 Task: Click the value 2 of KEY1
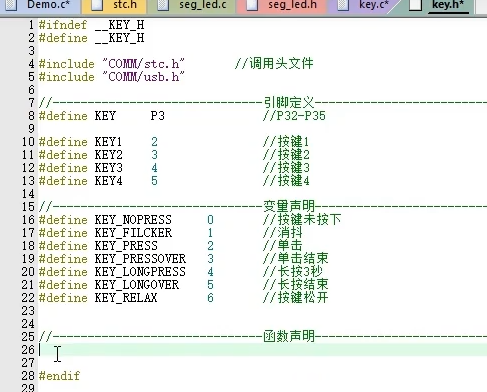pyautogui.click(x=154, y=142)
